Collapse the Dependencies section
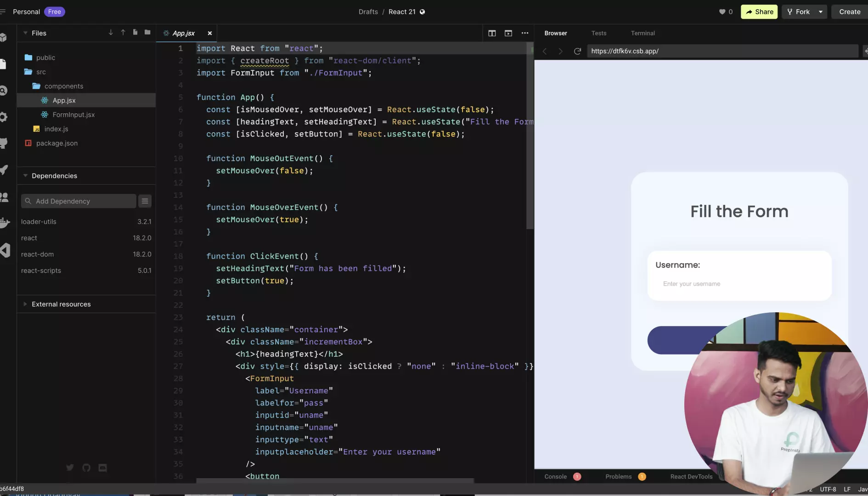 [x=26, y=176]
